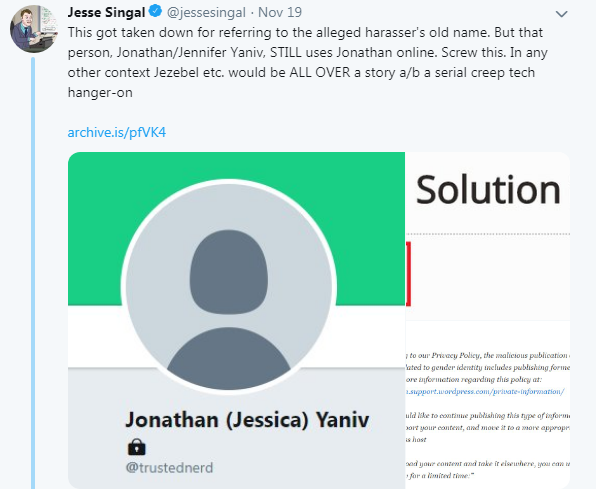This screenshot has width=596, height=489.
Task: Click the @trustednerd handle text
Action: click(x=170, y=468)
